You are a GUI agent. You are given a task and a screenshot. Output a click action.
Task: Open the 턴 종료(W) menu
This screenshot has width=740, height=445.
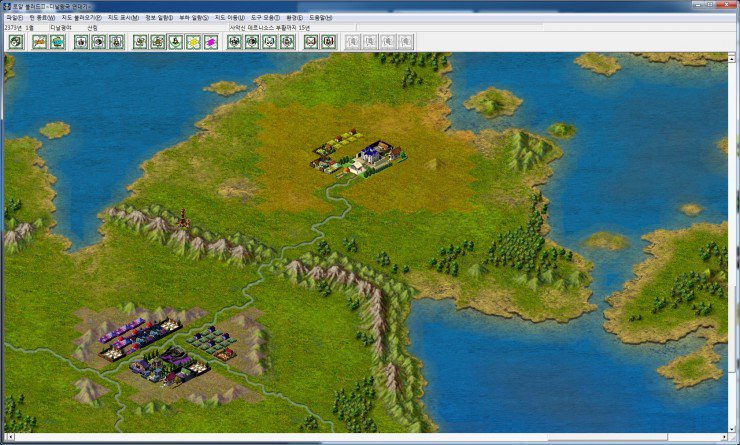pos(42,18)
